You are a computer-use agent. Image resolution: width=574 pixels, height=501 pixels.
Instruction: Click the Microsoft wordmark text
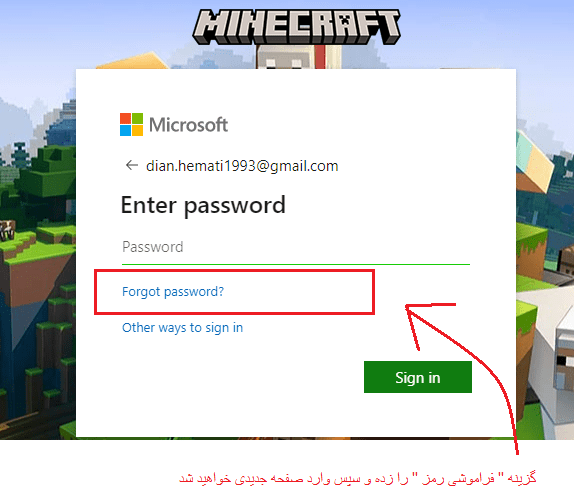[189, 125]
